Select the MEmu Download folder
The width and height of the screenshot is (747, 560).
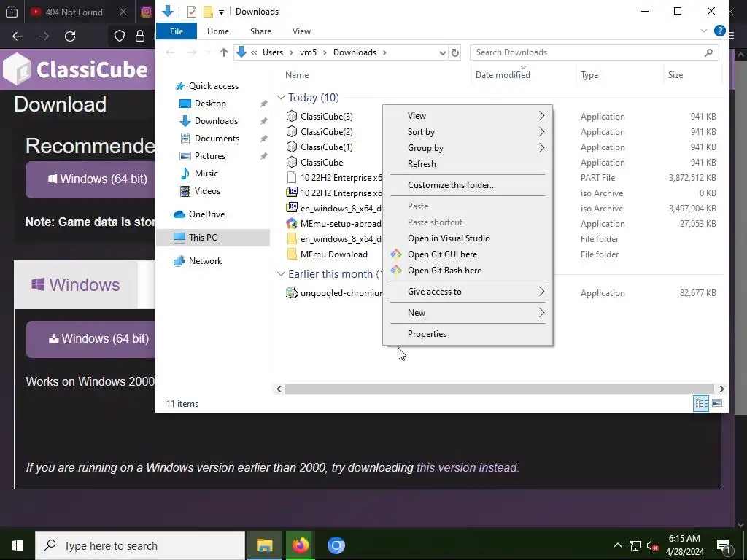coord(333,254)
